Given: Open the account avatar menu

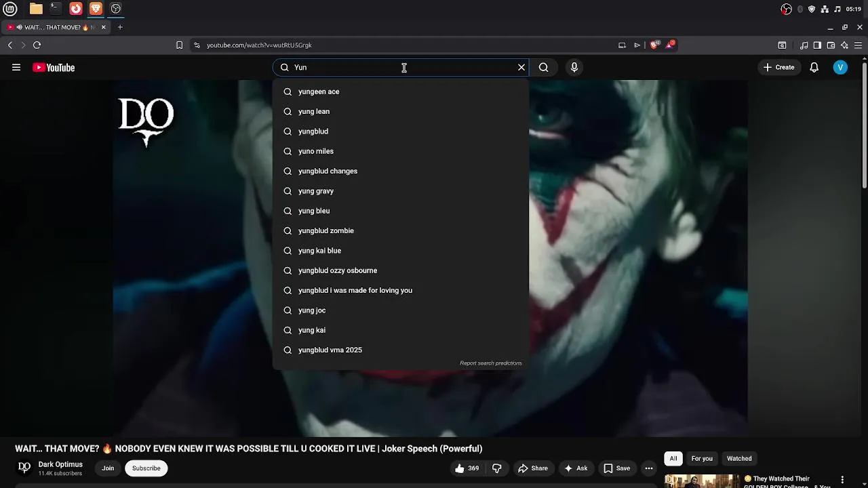Looking at the screenshot, I should pyautogui.click(x=840, y=67).
